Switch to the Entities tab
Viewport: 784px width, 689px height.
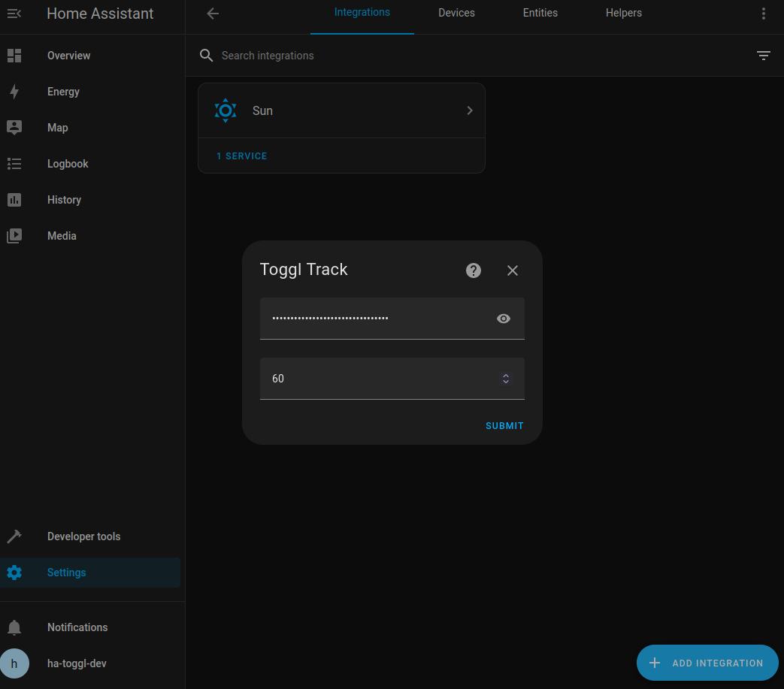pyautogui.click(x=540, y=13)
